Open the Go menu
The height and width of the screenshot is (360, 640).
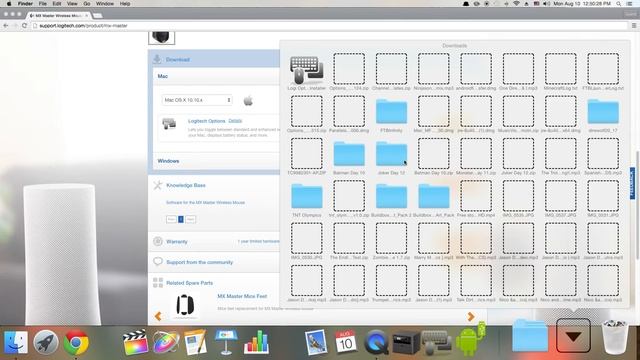click(87, 4)
